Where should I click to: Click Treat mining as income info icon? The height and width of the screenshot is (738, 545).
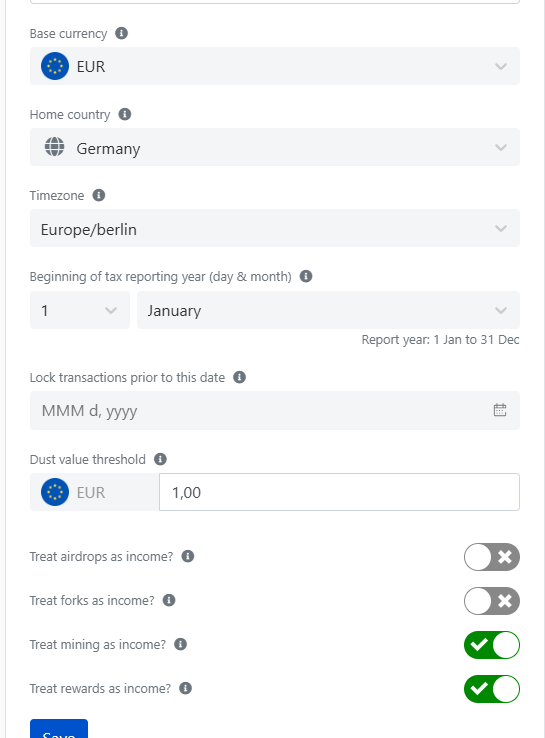(x=181, y=644)
